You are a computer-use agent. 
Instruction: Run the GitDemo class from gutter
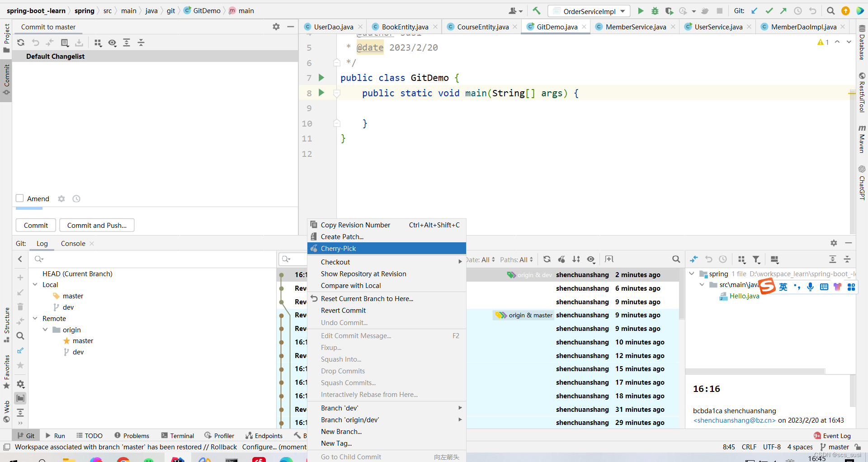321,77
